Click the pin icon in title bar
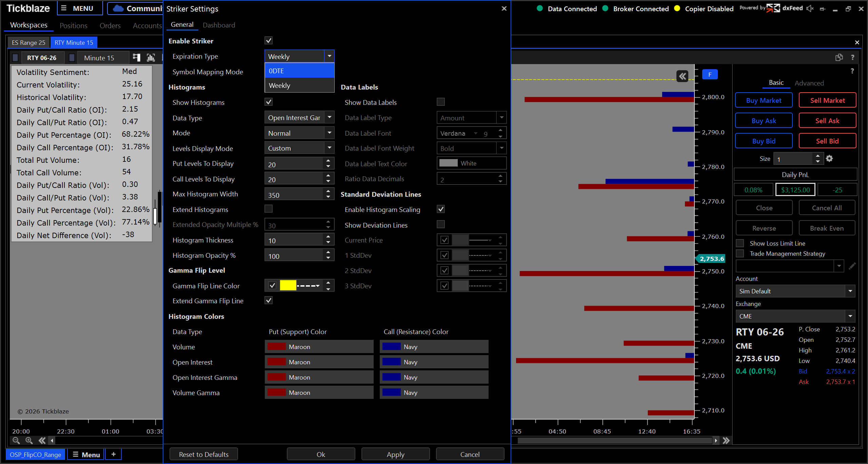Screen dimensions: 868x464 click(823, 9)
